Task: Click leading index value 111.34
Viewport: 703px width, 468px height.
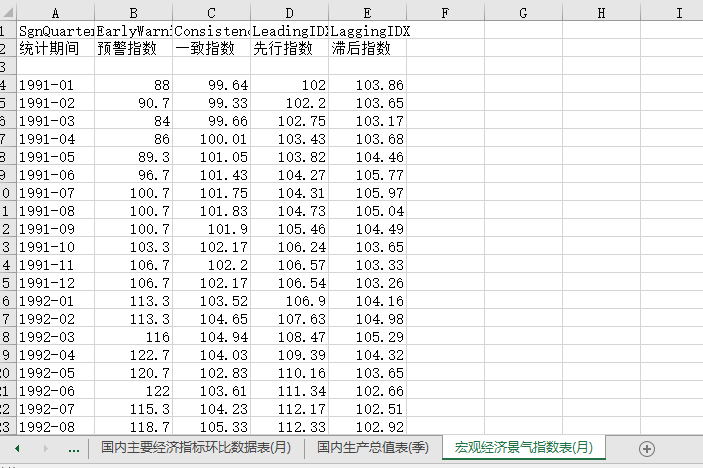Action: coord(289,390)
